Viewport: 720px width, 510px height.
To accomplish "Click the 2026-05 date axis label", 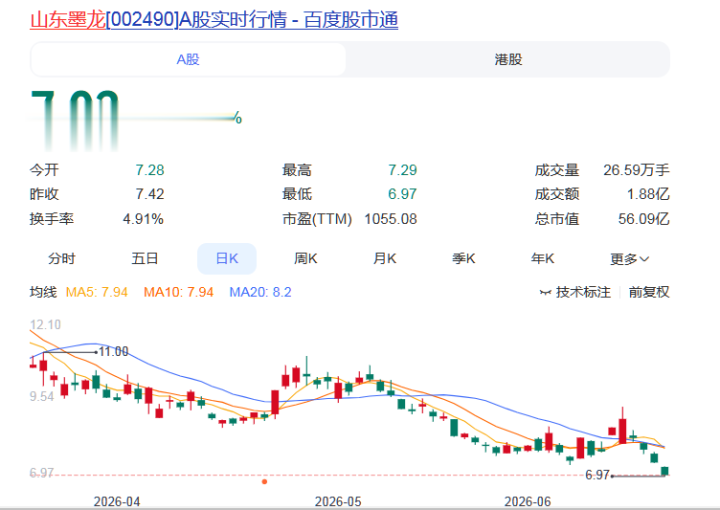I will coord(338,502).
